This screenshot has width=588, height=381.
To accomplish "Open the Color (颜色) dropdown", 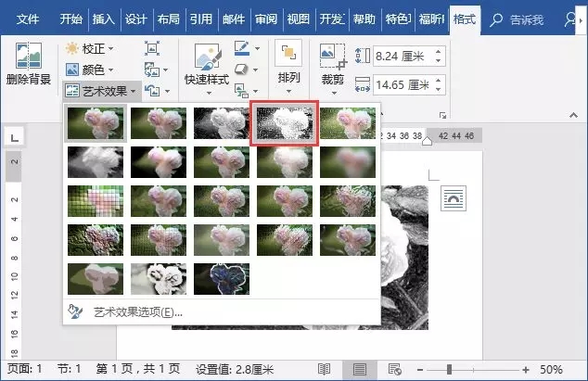I will (89, 70).
